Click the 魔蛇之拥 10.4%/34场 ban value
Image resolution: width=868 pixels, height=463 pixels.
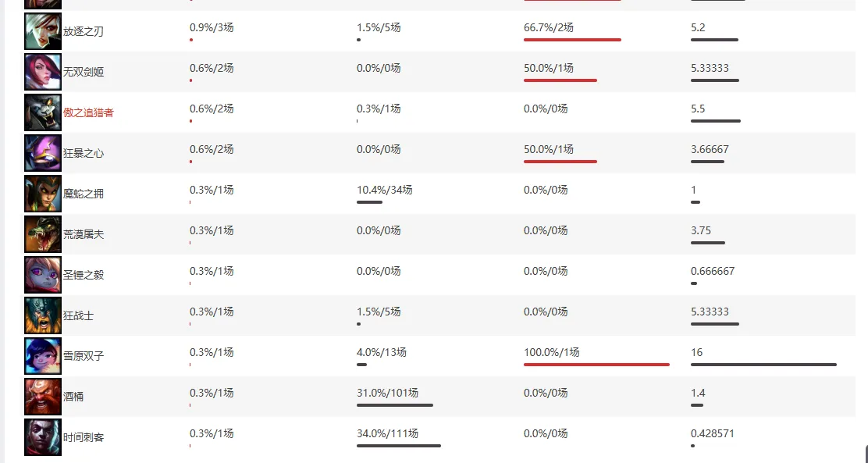[385, 190]
